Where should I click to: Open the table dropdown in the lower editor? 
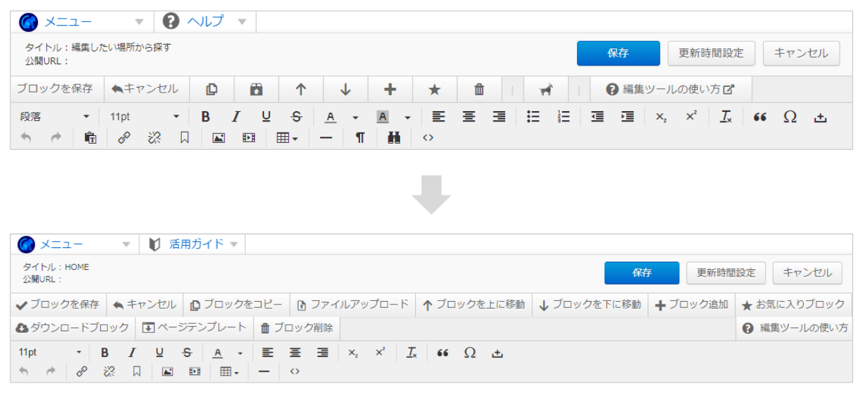[229, 372]
